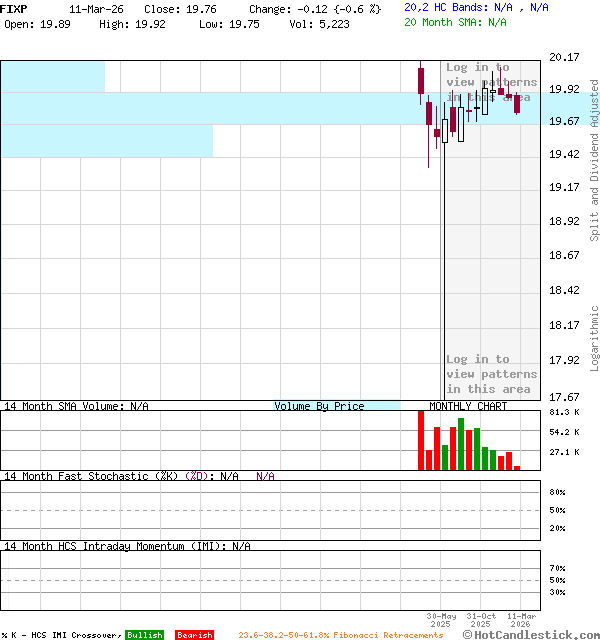600x640 pixels.
Task: Select the MONTHLY CHART label
Action: (x=468, y=406)
